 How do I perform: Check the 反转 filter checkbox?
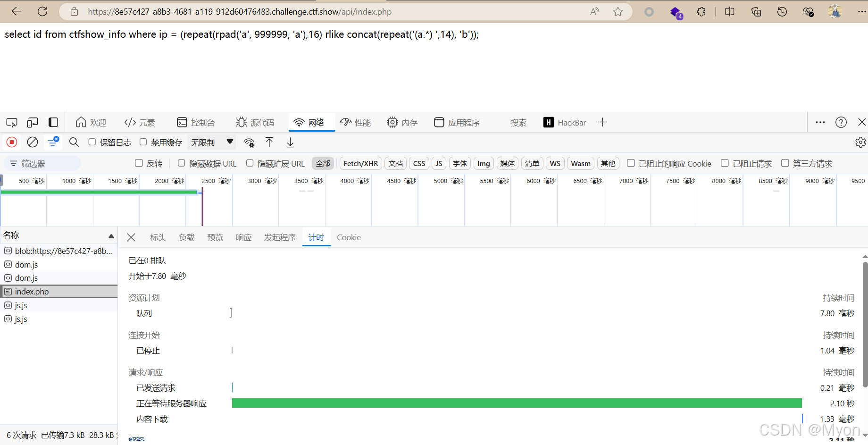point(139,163)
